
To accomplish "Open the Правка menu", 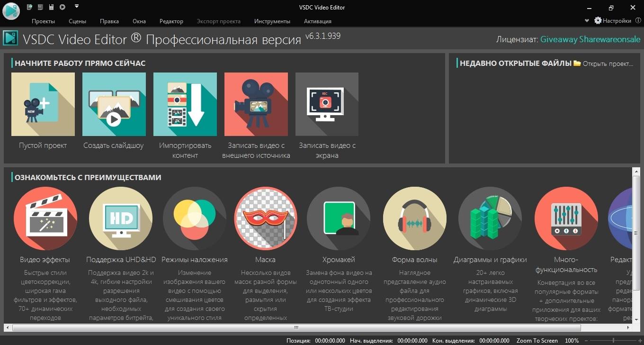I will (109, 21).
